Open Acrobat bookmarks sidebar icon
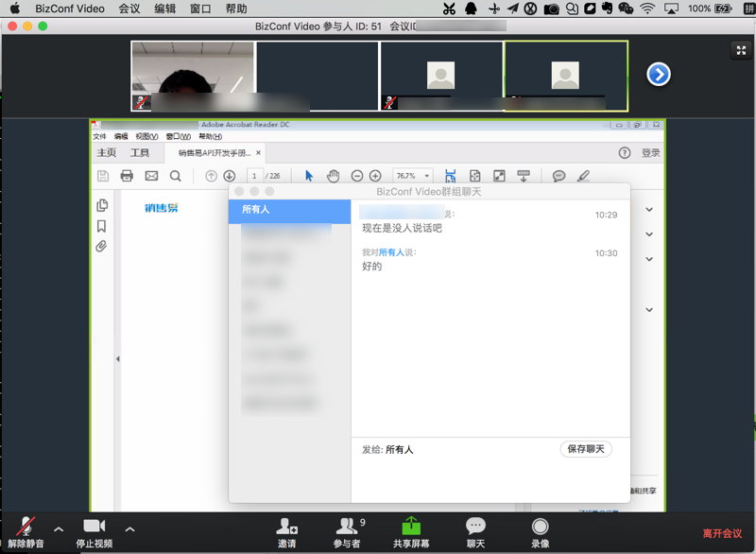The image size is (756, 554). pyautogui.click(x=102, y=226)
